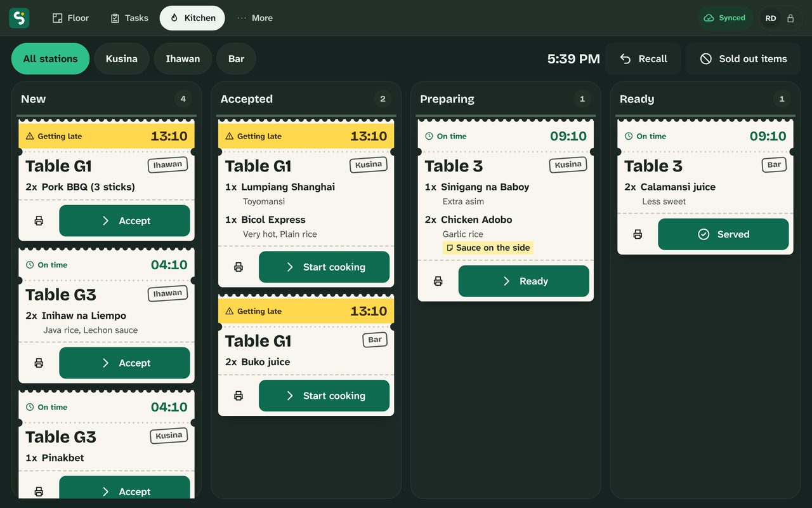The height and width of the screenshot is (508, 812).
Task: Accept the Inihaw na Liempo order
Action: click(x=124, y=363)
